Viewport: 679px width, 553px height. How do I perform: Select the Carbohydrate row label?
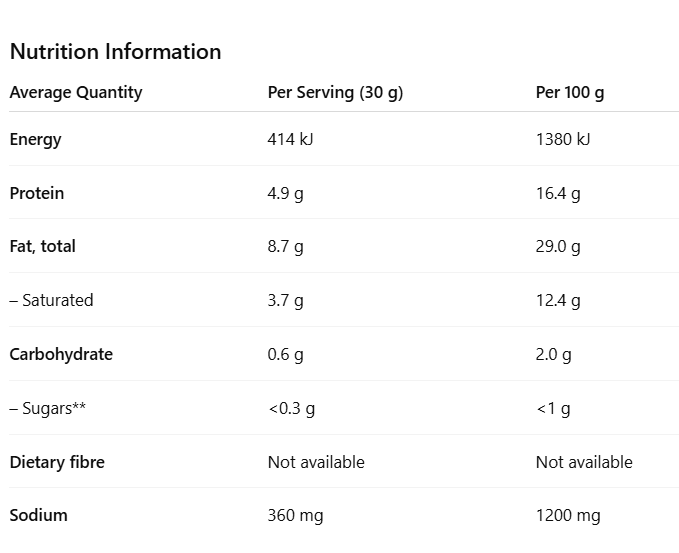coord(61,355)
